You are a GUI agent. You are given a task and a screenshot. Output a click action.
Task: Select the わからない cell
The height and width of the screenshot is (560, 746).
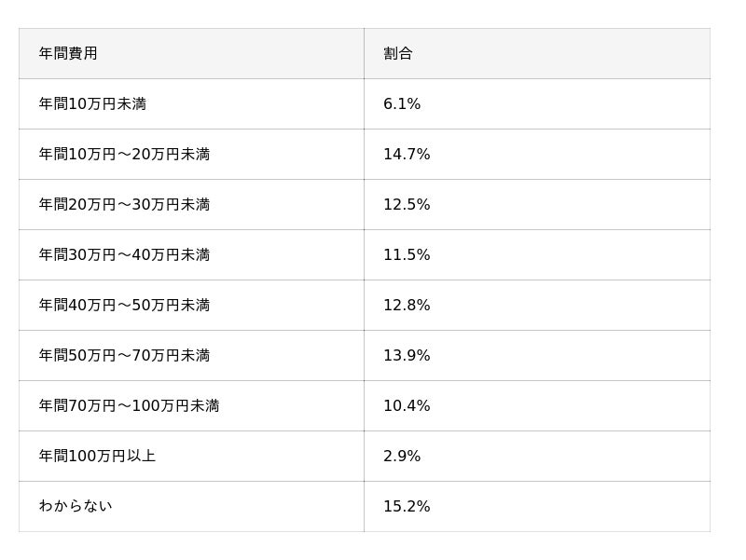pos(76,507)
